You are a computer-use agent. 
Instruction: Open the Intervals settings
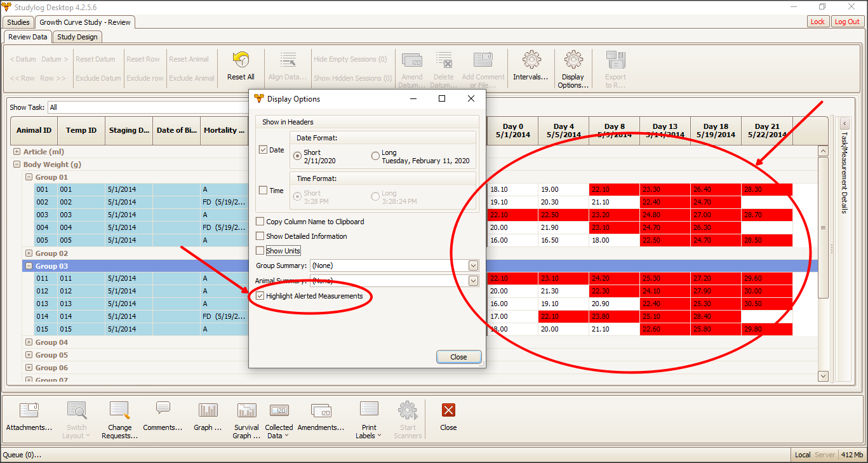(x=531, y=66)
